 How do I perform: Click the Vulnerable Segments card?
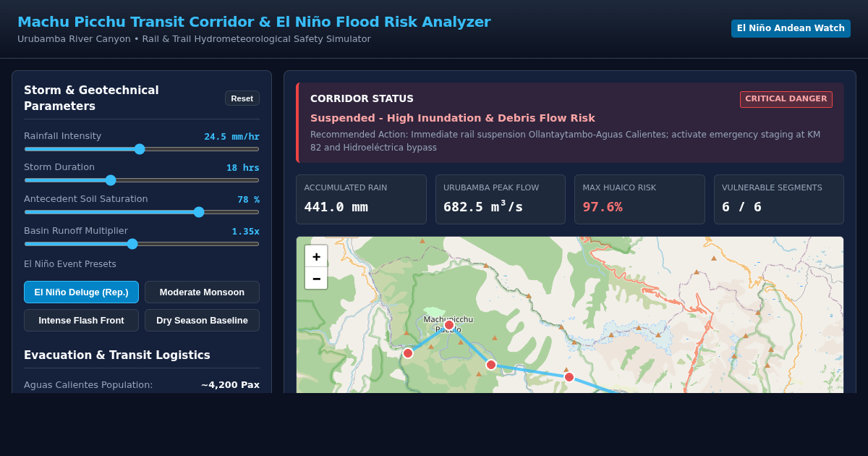[x=779, y=199]
